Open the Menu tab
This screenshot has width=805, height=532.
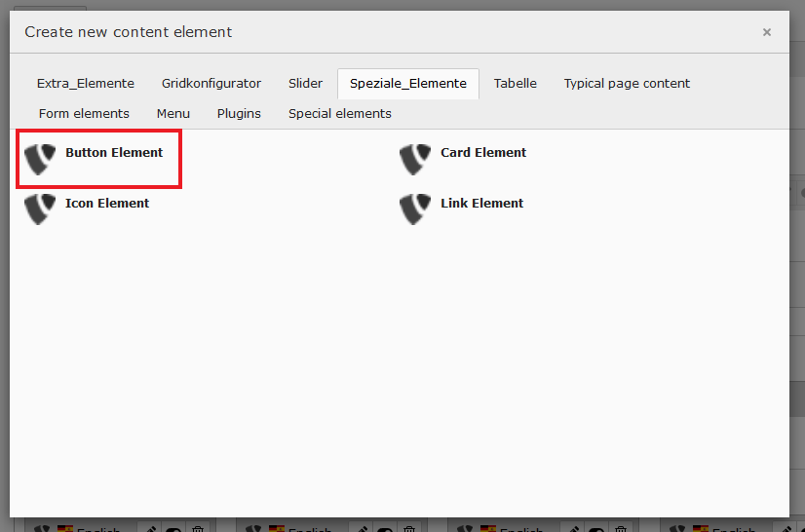click(x=173, y=113)
